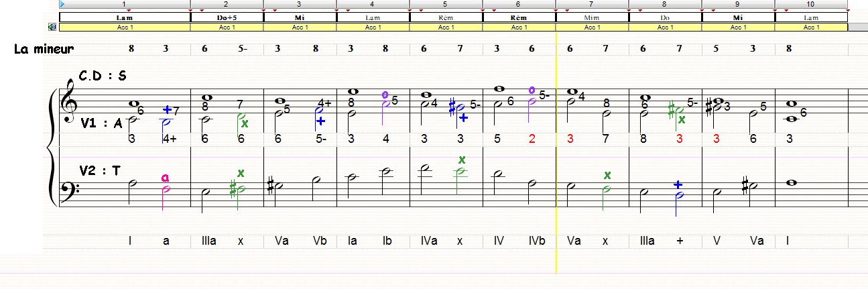
Task: Select measure 4 in the bar ruler
Action: [373, 4]
